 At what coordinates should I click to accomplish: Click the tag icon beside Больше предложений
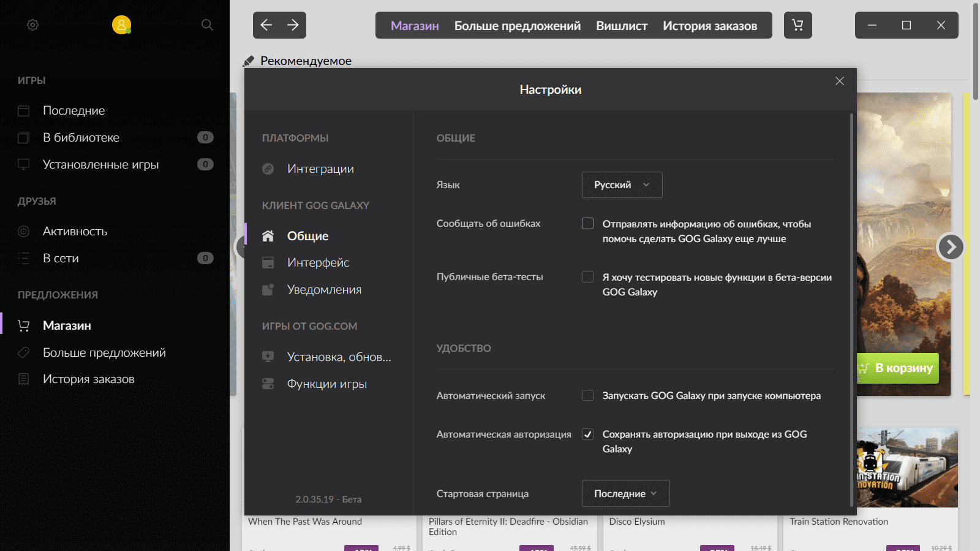[24, 352]
